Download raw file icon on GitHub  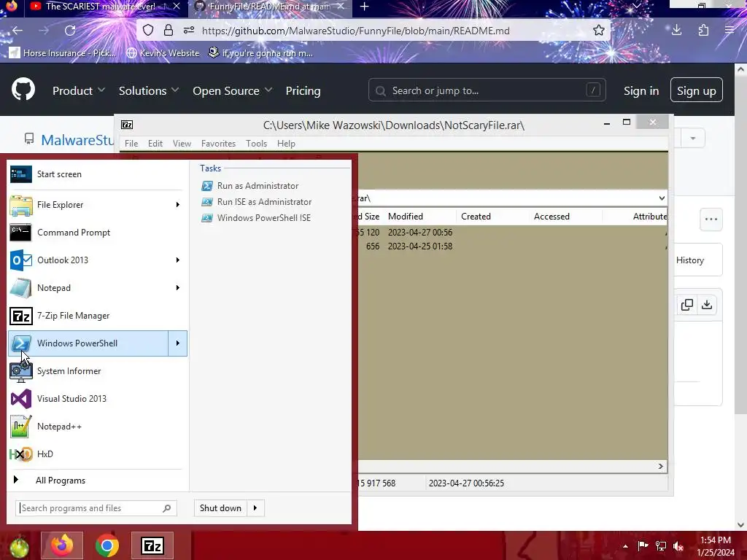pos(707,305)
